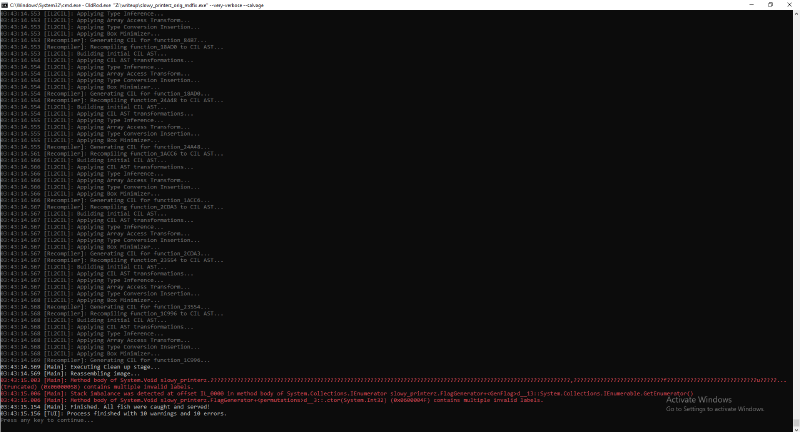The image size is (800, 432).
Task: Click the cmd.exe icon in the title bar
Action: point(5,4)
